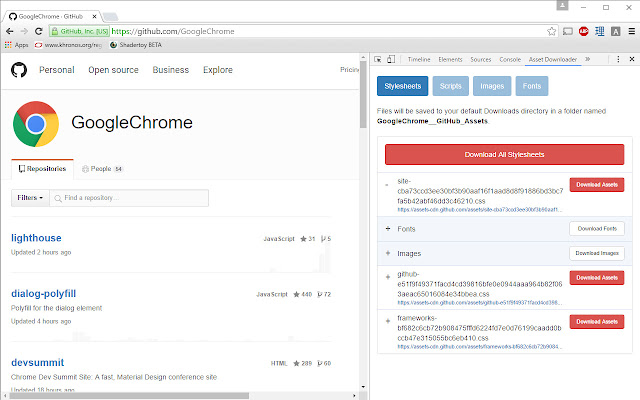Screen dimensions: 640x400
Task: Expand the Fonts row
Action: (x=388, y=229)
